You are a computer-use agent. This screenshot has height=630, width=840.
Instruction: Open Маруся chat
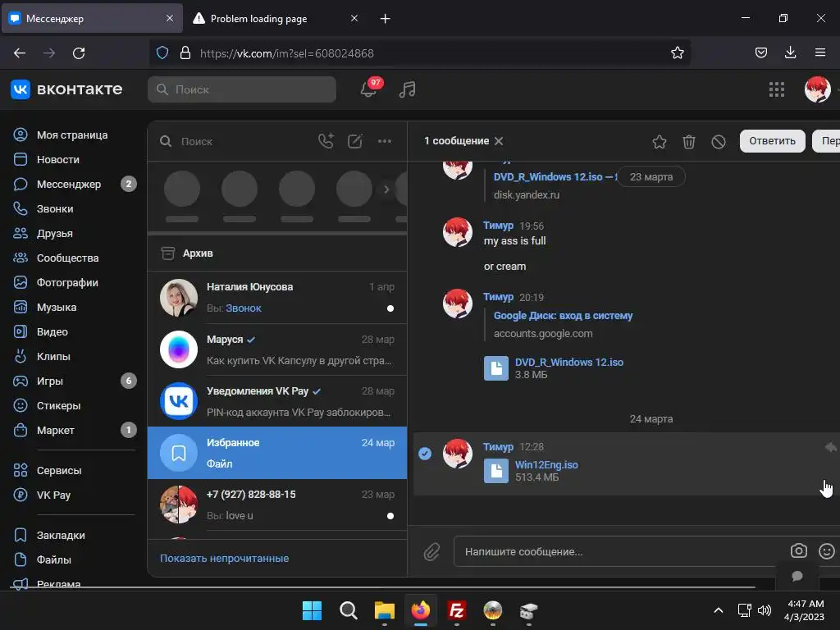[277, 349]
